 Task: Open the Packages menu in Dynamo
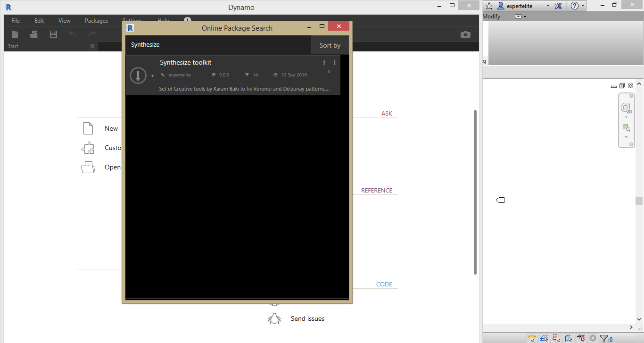click(x=96, y=20)
